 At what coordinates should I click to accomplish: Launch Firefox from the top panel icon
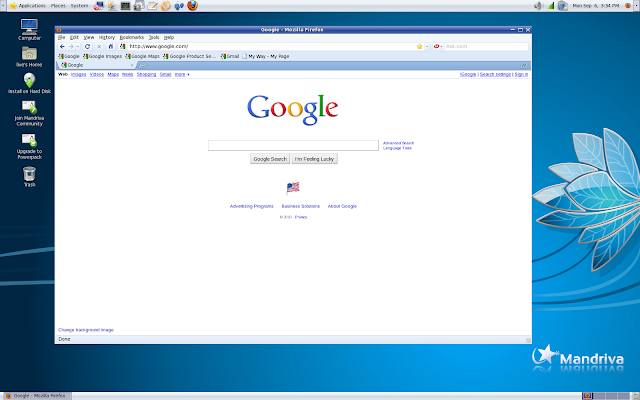[193, 5]
